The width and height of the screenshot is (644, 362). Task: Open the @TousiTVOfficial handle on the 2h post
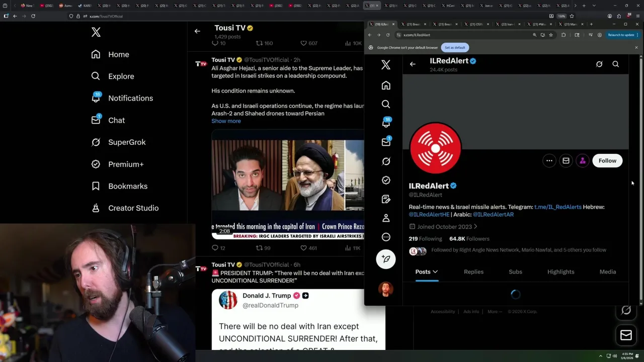[x=266, y=60]
